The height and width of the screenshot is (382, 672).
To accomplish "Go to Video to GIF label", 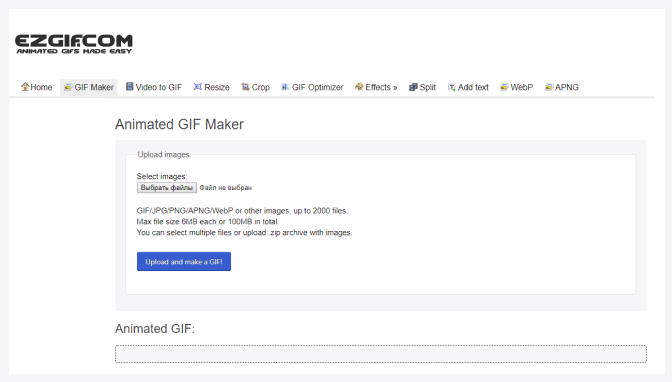I will (159, 87).
